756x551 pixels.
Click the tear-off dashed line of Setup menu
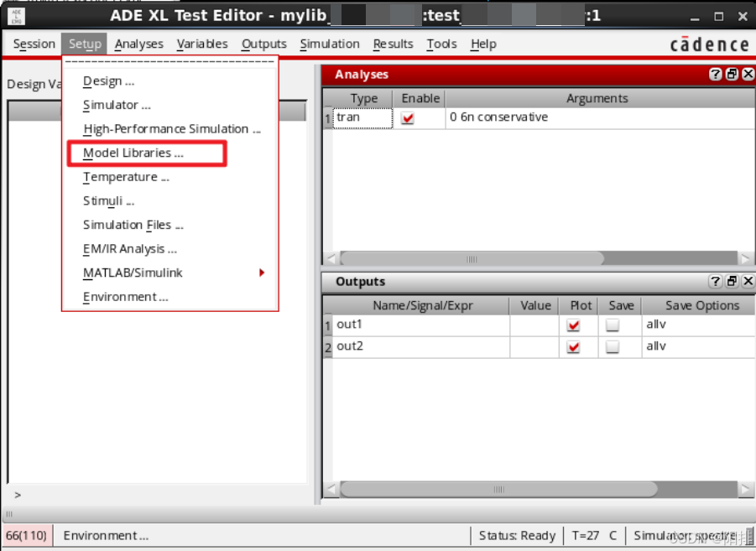[170, 62]
